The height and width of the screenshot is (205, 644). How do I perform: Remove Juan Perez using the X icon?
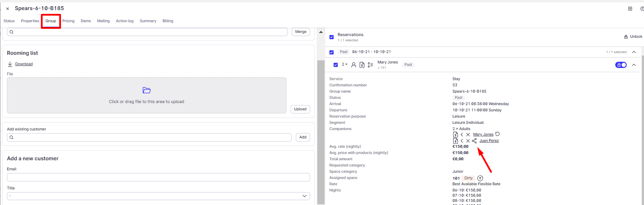point(468,141)
